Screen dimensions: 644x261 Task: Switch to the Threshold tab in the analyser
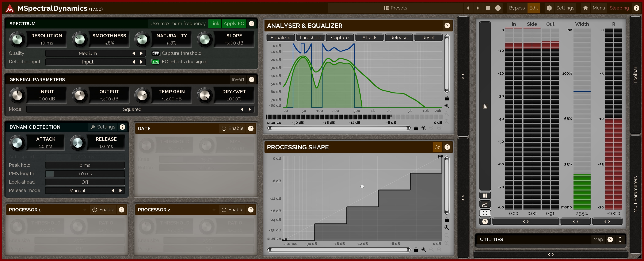[310, 38]
